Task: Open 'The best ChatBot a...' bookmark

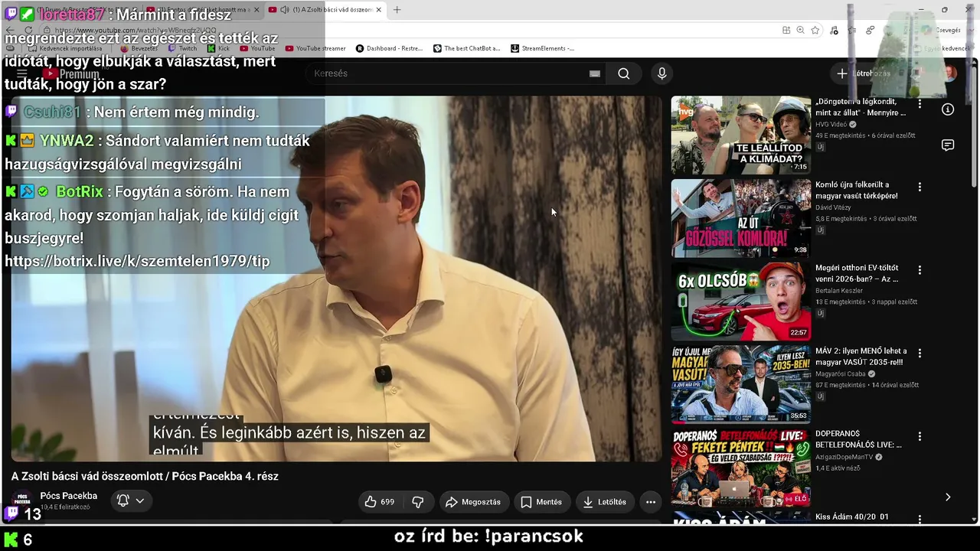Action: click(x=466, y=48)
